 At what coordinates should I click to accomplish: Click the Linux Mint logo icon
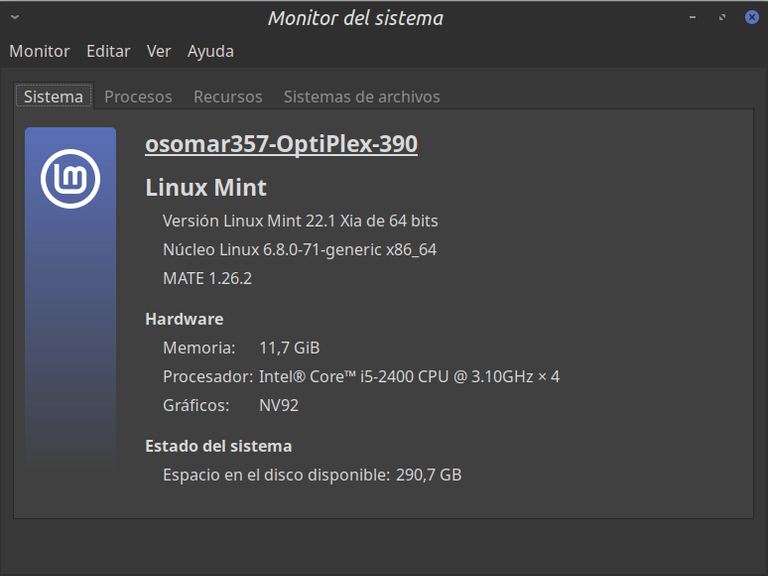pyautogui.click(x=71, y=179)
